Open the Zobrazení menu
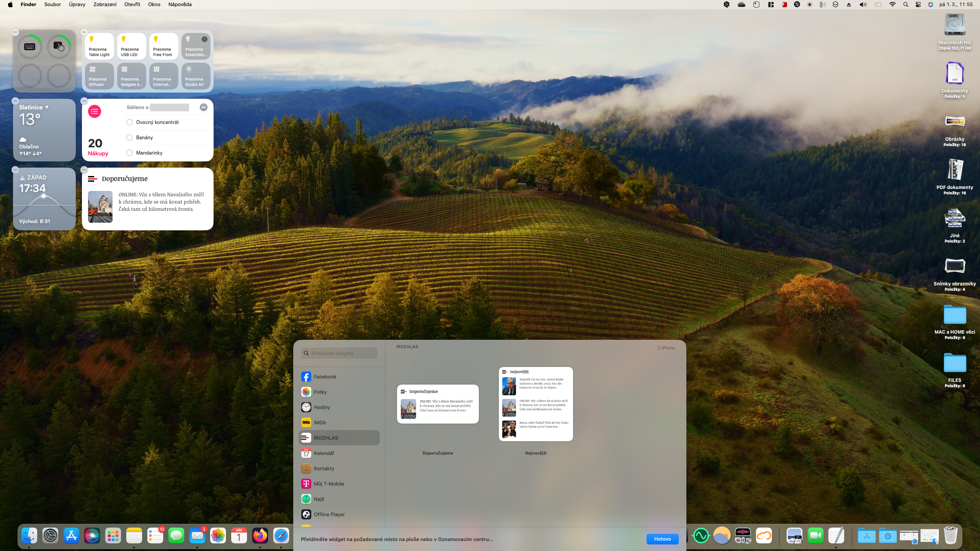This screenshot has width=980, height=551. click(x=105, y=5)
